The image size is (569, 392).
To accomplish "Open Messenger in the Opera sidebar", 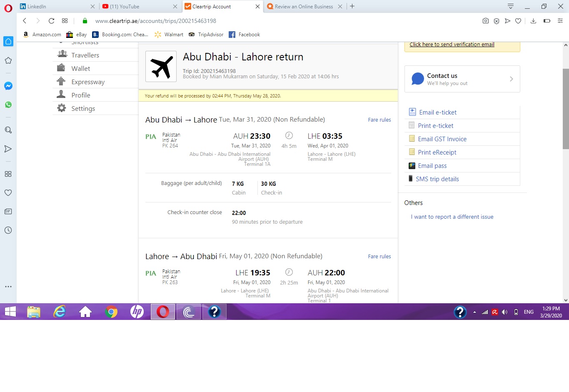I will (x=8, y=86).
